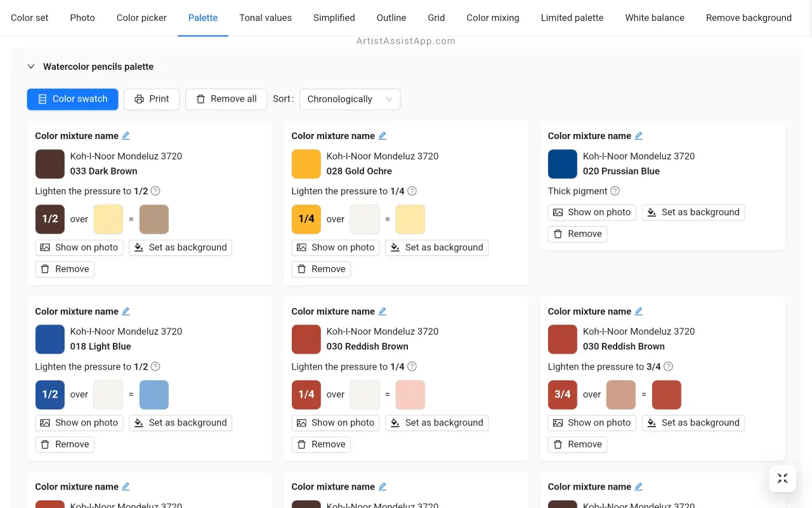Open the Color mixing tab
This screenshot has width=812, height=508.
493,18
